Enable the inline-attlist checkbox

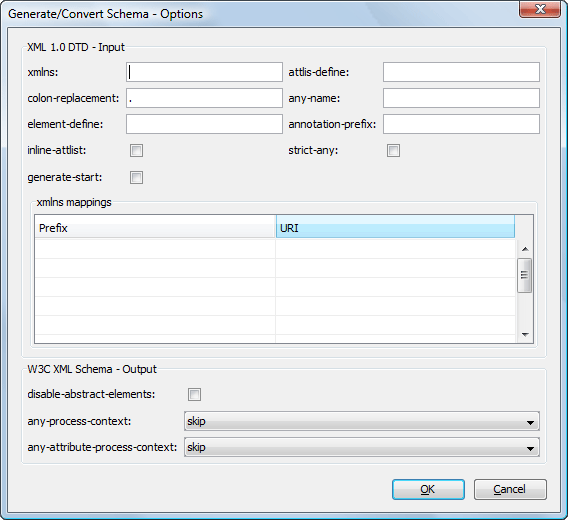tap(137, 150)
